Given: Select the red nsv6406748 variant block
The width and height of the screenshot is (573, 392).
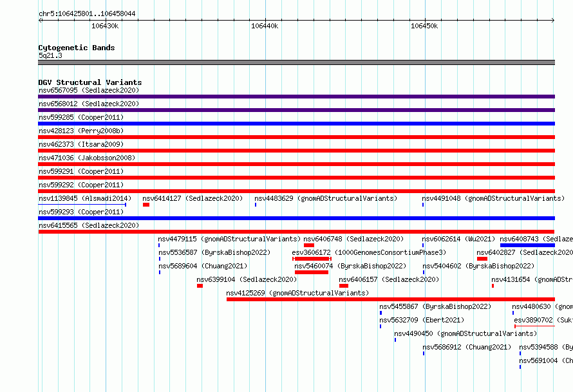Looking at the screenshot, I should point(309,245).
